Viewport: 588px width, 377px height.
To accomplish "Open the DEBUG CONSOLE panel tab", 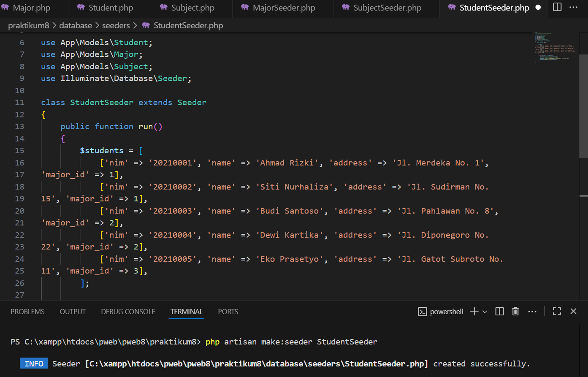I will pyautogui.click(x=128, y=312).
